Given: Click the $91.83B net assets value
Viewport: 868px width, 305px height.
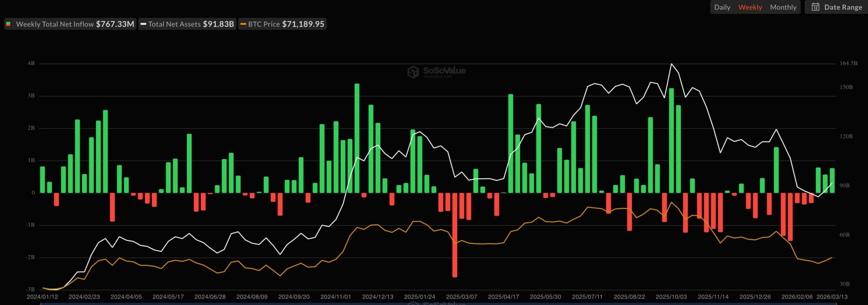Looking at the screenshot, I should point(218,24).
